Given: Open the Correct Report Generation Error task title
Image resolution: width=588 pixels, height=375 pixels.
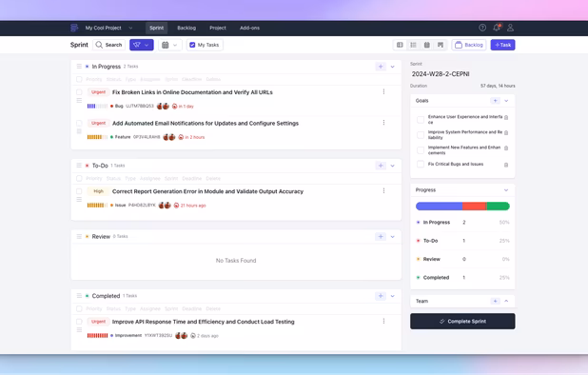Looking at the screenshot, I should (207, 191).
